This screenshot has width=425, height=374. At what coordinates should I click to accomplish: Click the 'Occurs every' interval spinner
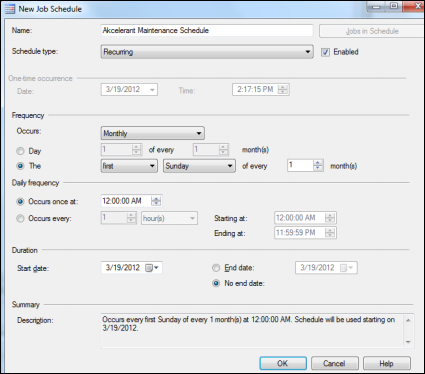(x=131, y=218)
